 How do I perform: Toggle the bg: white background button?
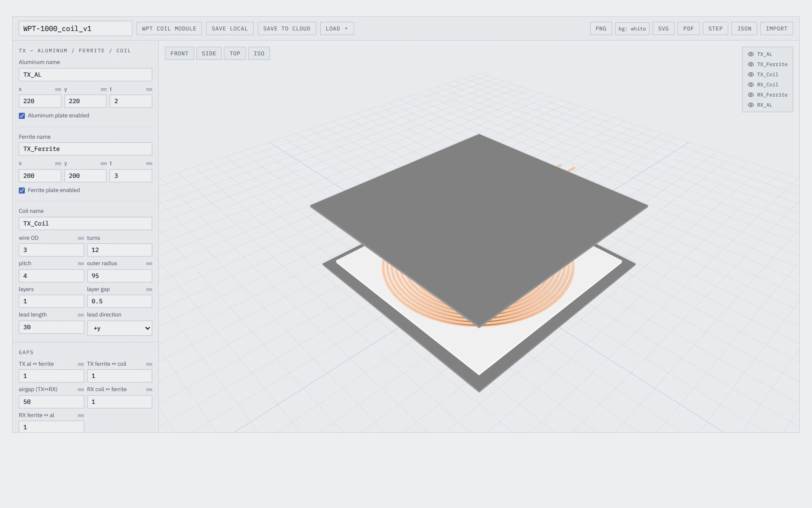click(x=632, y=28)
